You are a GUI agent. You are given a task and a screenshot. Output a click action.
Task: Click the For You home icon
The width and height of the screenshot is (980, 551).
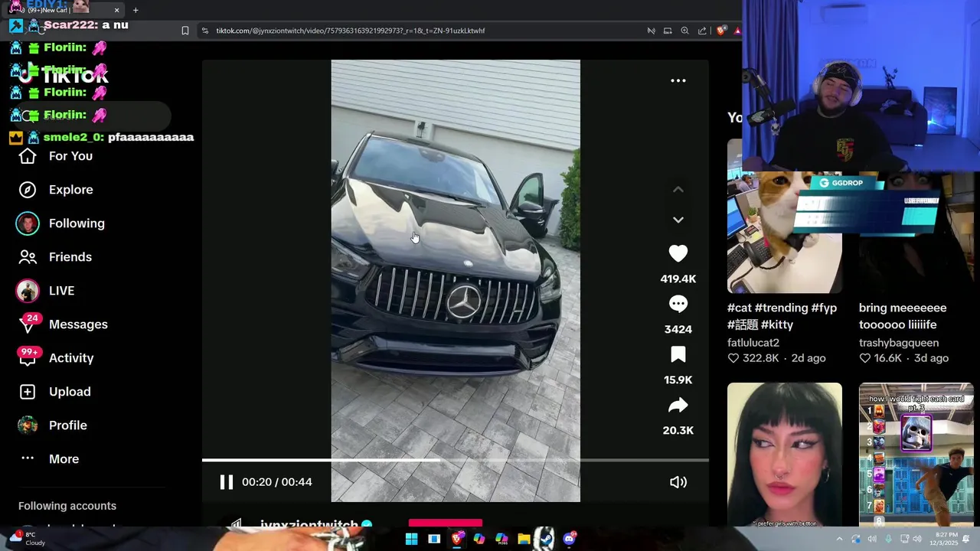point(28,156)
